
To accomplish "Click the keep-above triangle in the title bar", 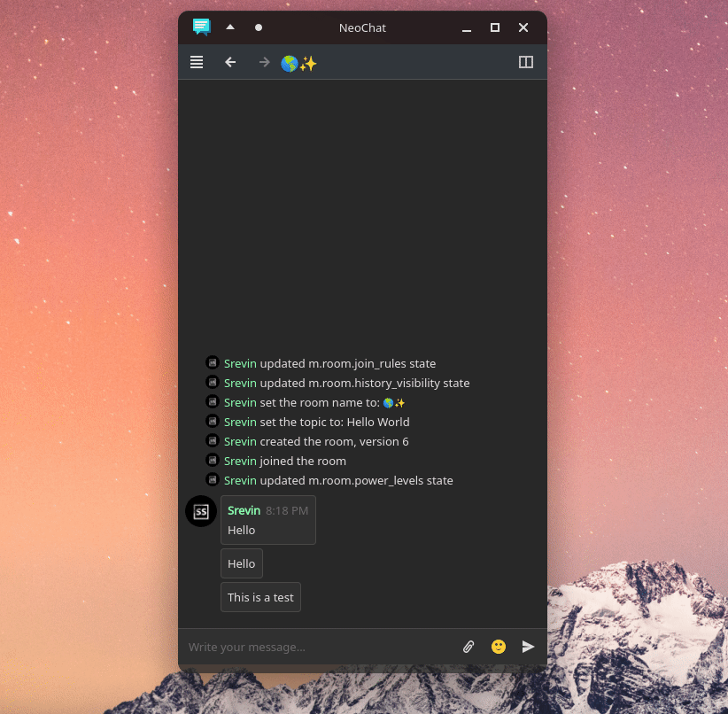I will point(230,27).
